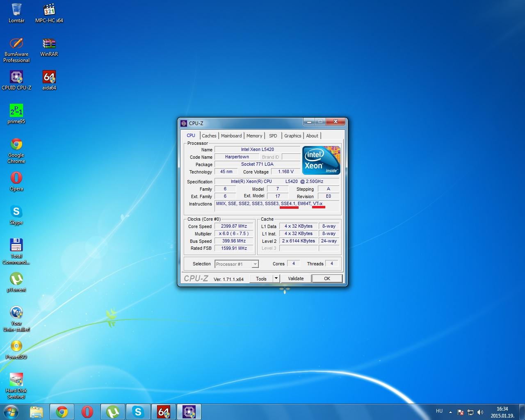Open the About tab
Screen dimensions: 525x420
point(312,136)
